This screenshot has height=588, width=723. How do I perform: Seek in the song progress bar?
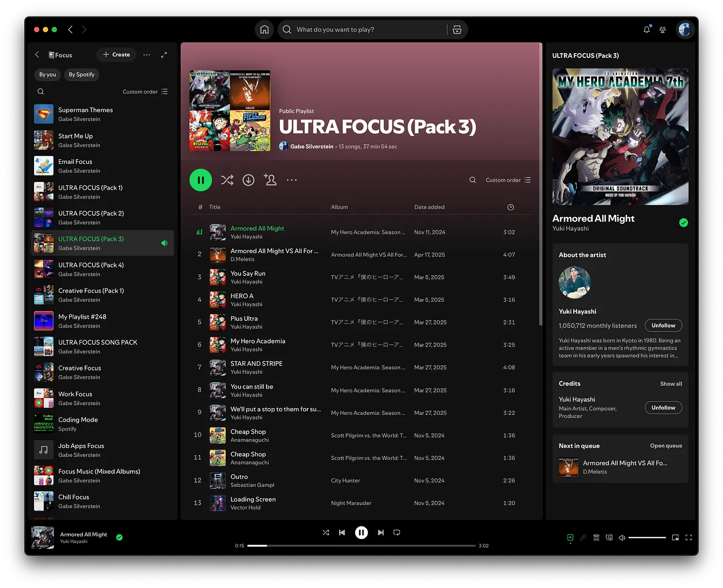361,546
